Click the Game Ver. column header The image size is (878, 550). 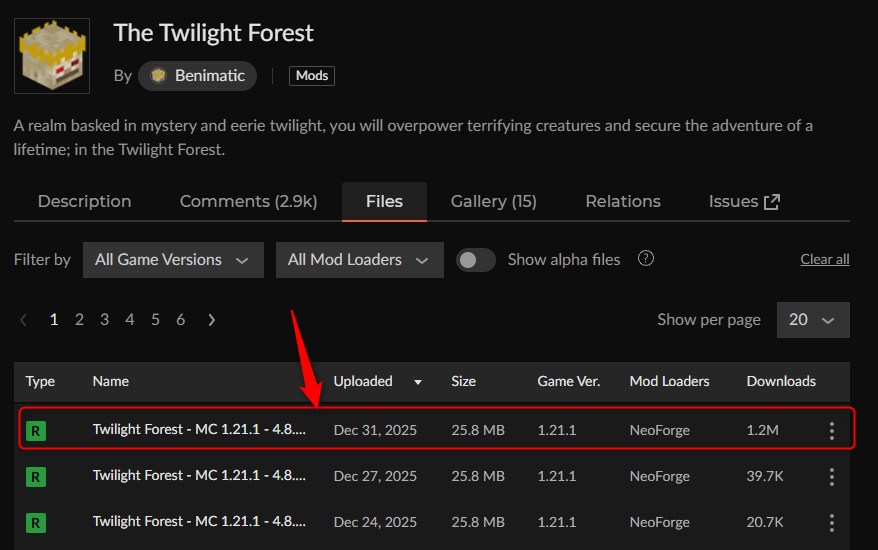(568, 381)
